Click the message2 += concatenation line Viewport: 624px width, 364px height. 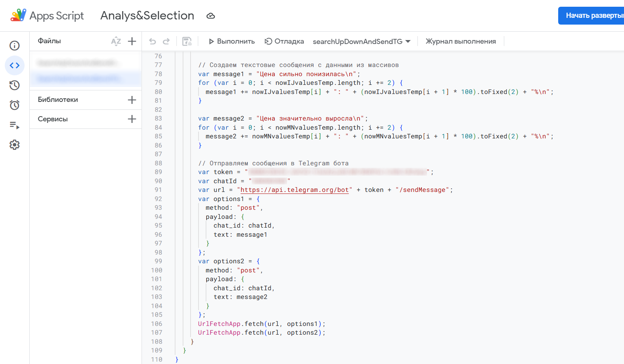coord(379,136)
